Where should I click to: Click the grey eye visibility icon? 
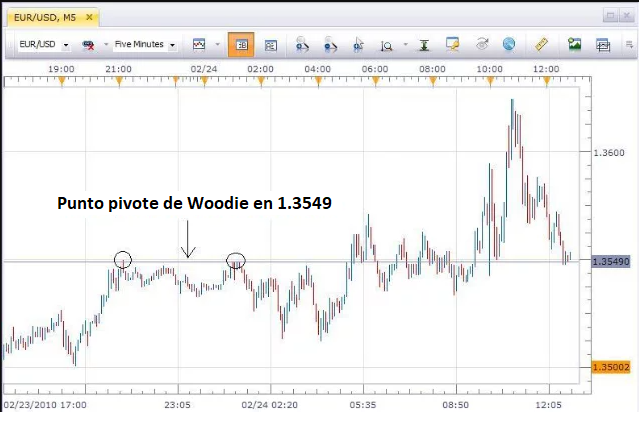coord(482,44)
